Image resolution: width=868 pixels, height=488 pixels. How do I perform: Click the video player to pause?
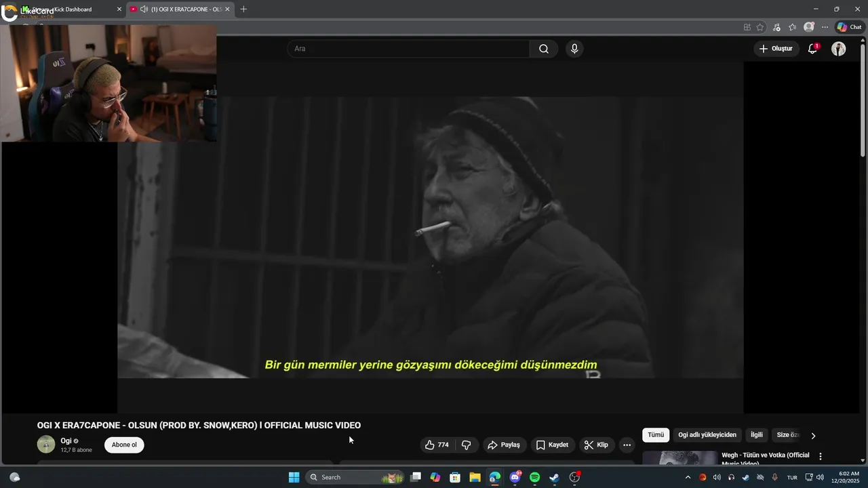431,237
